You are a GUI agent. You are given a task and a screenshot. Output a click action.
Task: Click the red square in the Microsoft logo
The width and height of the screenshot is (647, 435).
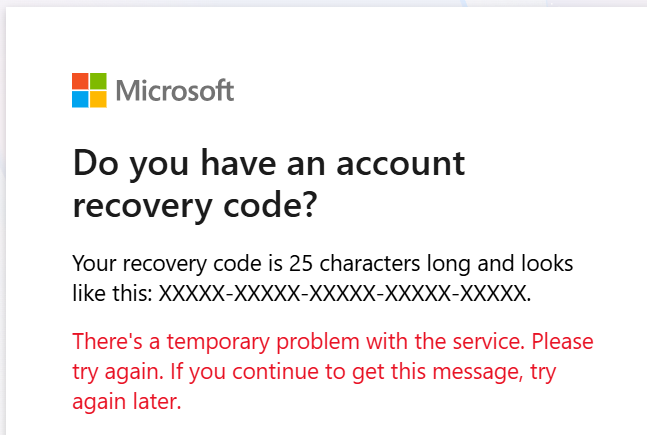[80, 81]
